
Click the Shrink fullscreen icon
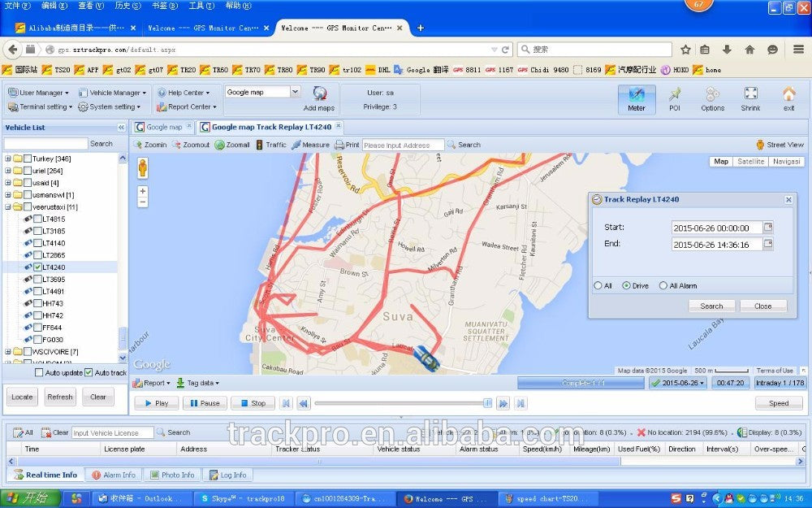pyautogui.click(x=750, y=95)
